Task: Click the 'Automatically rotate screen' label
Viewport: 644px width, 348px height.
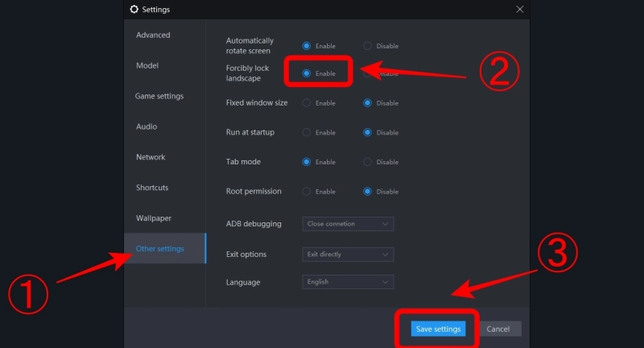Action: pos(250,46)
